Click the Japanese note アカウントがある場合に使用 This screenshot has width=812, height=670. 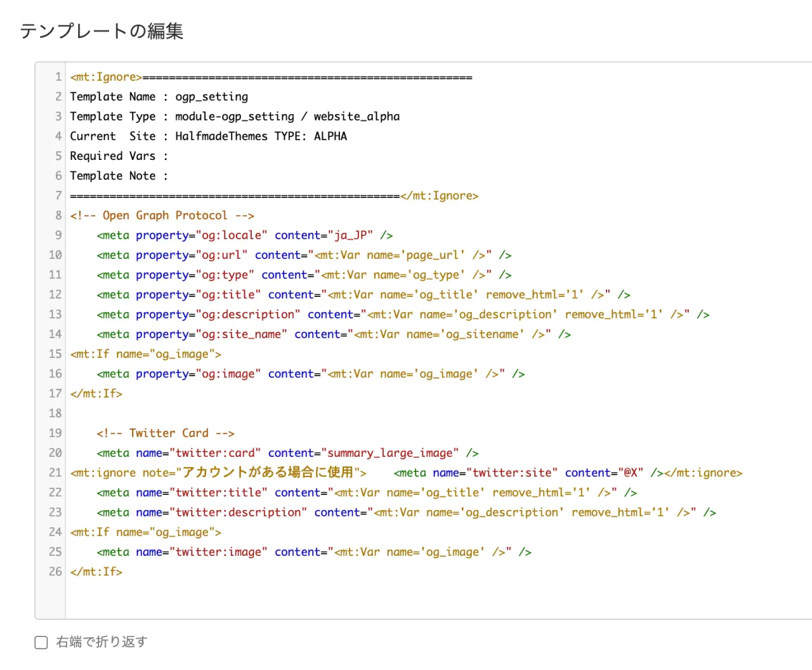(x=267, y=473)
